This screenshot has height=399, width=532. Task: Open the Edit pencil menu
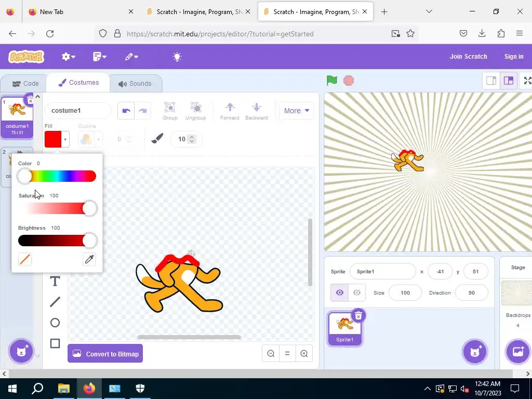(131, 57)
